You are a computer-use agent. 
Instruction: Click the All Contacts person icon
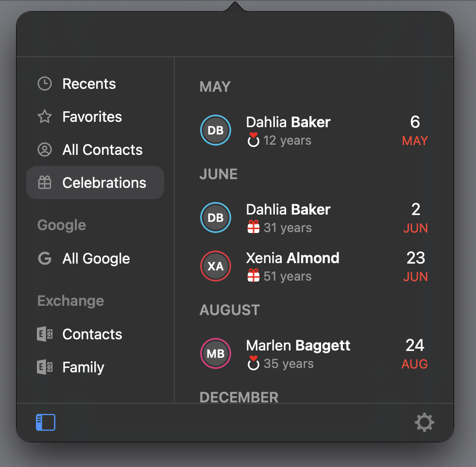point(45,150)
